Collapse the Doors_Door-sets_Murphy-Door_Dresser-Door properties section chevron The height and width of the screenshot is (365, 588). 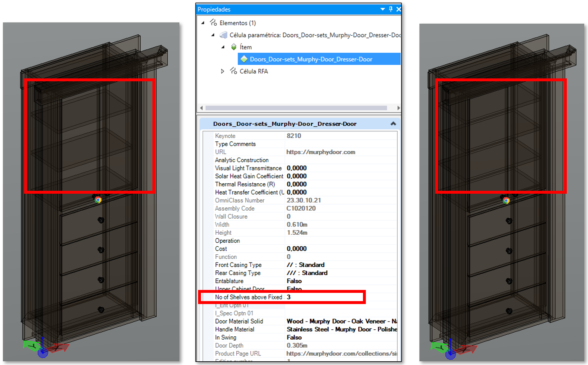click(x=393, y=124)
